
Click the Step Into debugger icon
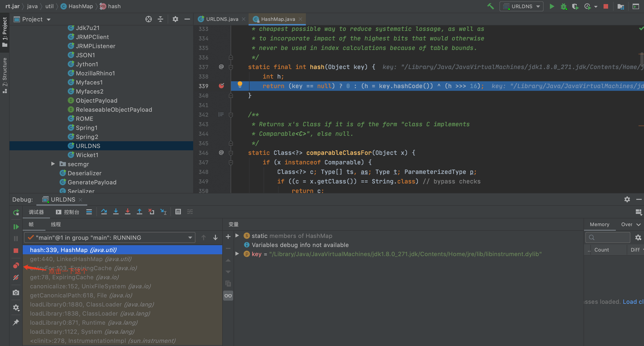[116, 212]
